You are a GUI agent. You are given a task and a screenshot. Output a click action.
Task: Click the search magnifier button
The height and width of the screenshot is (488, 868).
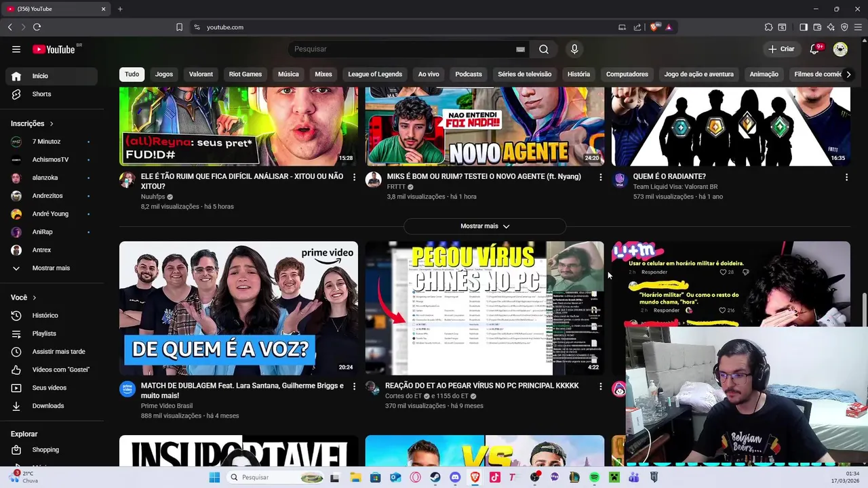point(544,49)
